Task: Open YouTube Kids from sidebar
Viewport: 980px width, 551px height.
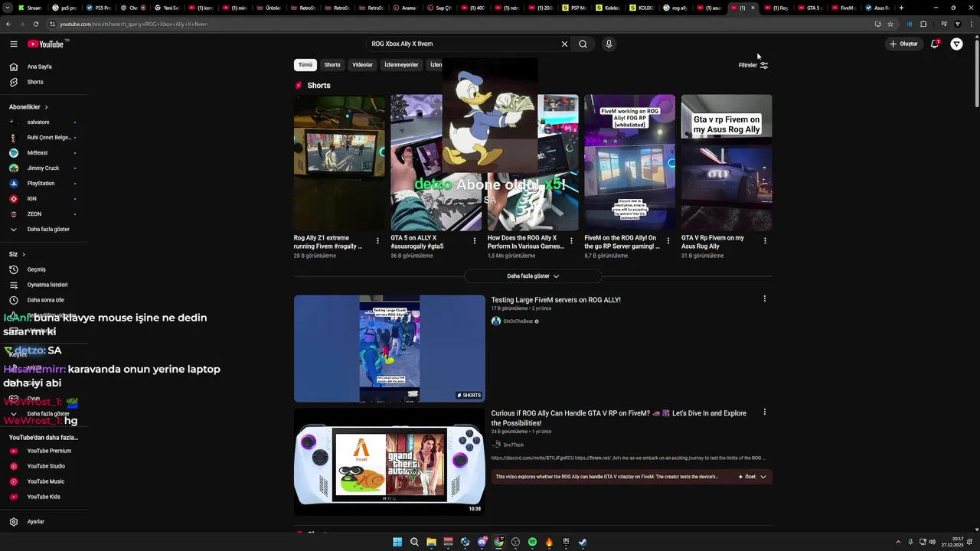Action: (x=44, y=497)
